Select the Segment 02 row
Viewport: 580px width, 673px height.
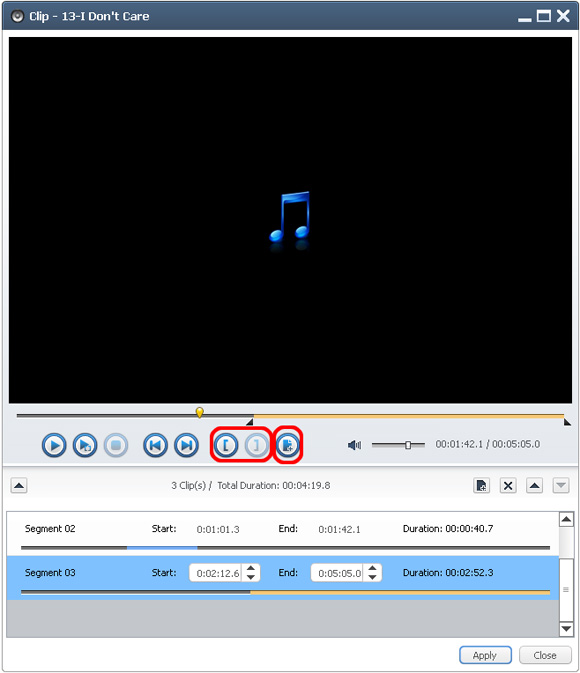(x=282, y=534)
